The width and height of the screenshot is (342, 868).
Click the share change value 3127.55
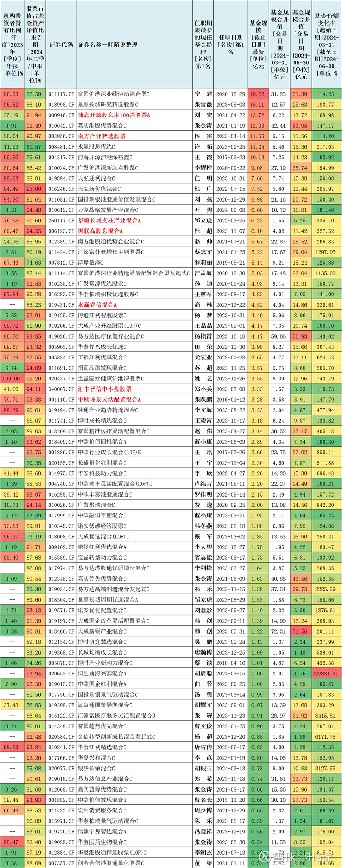327,768
